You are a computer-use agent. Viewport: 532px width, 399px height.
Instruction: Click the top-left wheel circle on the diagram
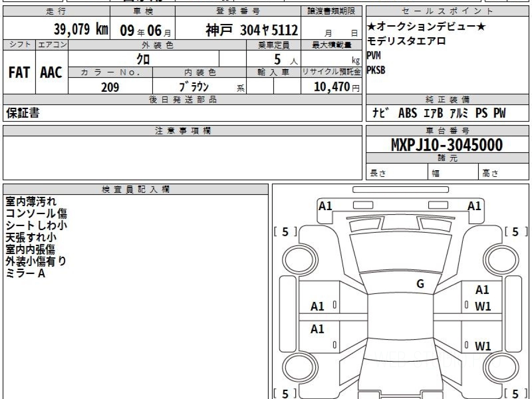(x=297, y=258)
